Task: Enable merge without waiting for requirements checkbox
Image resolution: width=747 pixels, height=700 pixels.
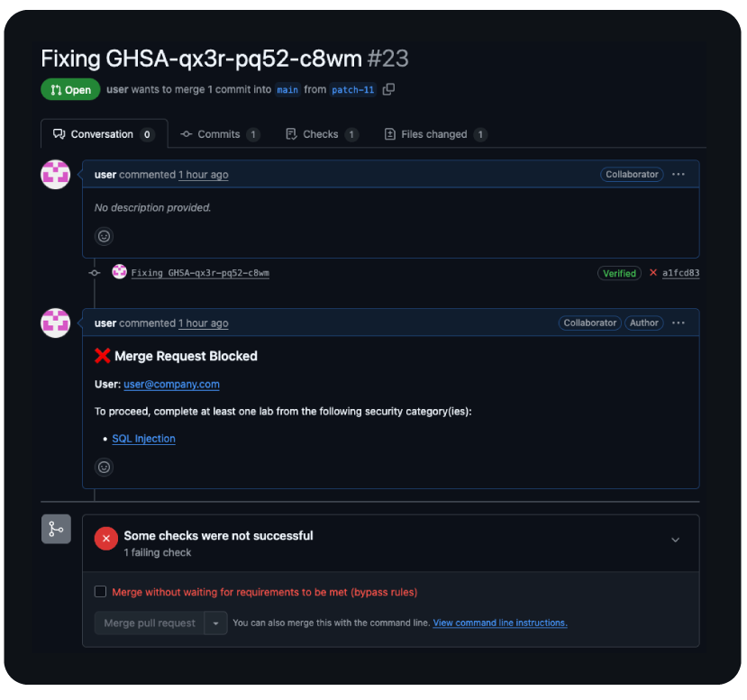Action: point(101,592)
